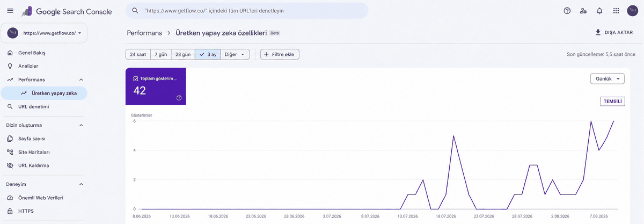
Task: Click the search magnifier icon
Action: coord(136,11)
